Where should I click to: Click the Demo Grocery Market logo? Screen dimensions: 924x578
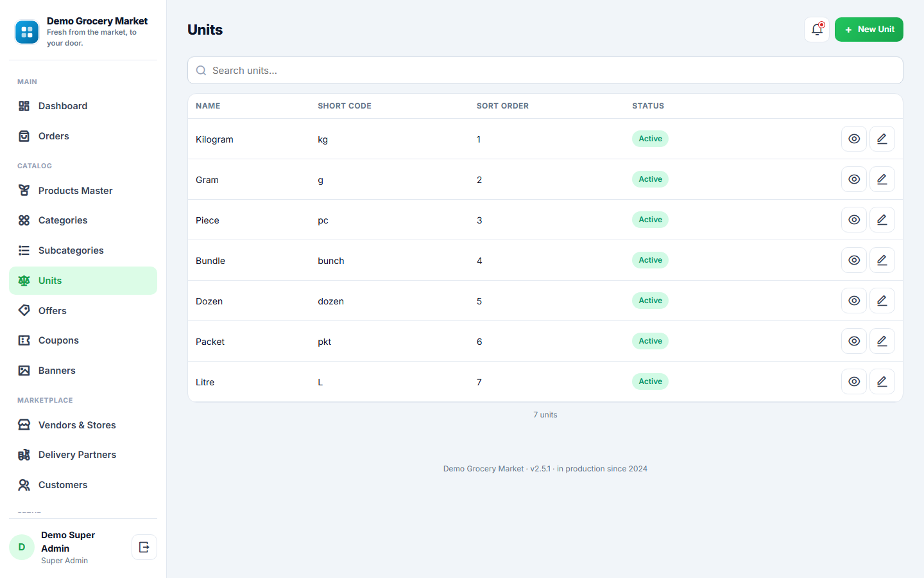pyautogui.click(x=27, y=32)
